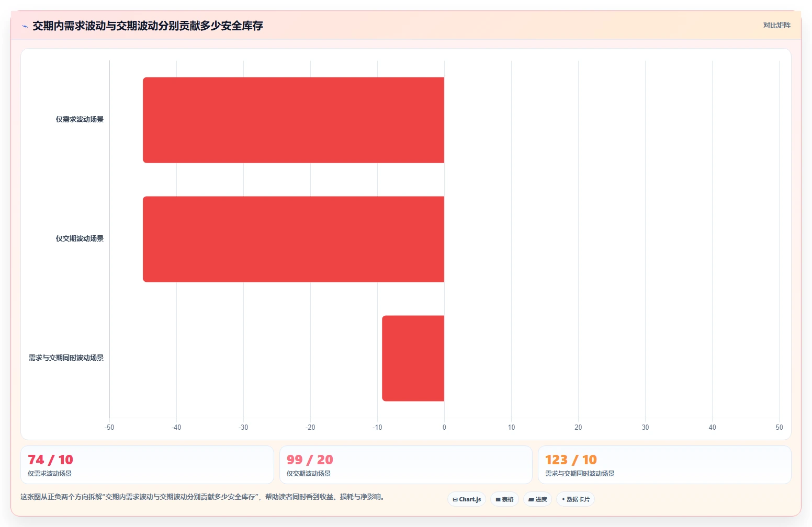812x527 pixels.
Task: Click the x-axis tick label 30
Action: click(x=645, y=427)
